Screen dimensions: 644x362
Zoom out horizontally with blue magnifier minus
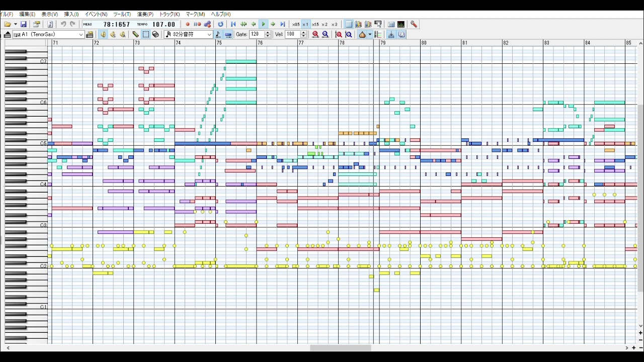point(325,34)
